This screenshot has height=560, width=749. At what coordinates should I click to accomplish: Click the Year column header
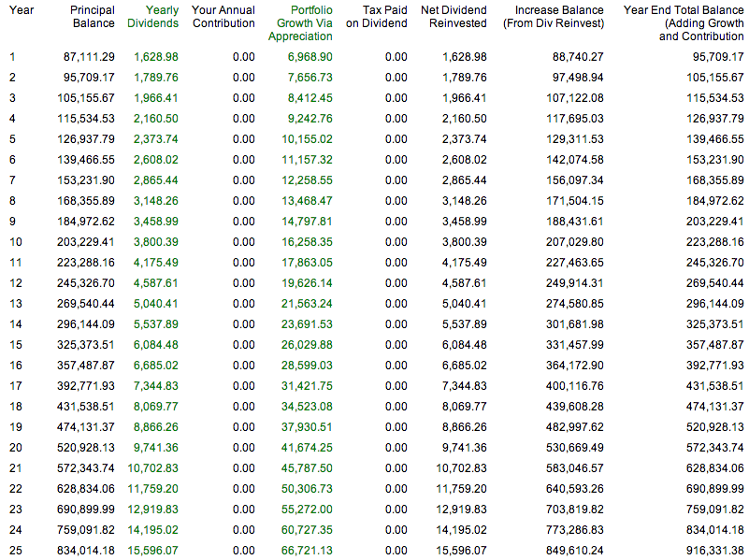coord(22,10)
